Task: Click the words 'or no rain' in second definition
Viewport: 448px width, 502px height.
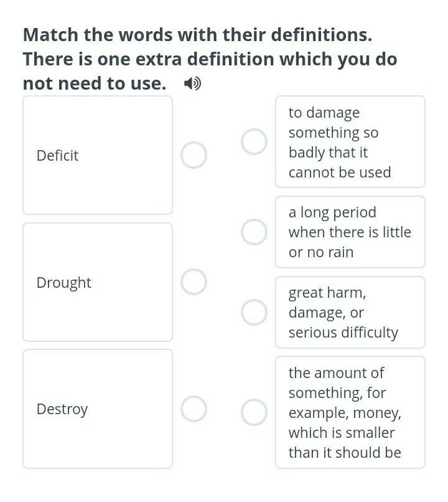Action: [321, 252]
